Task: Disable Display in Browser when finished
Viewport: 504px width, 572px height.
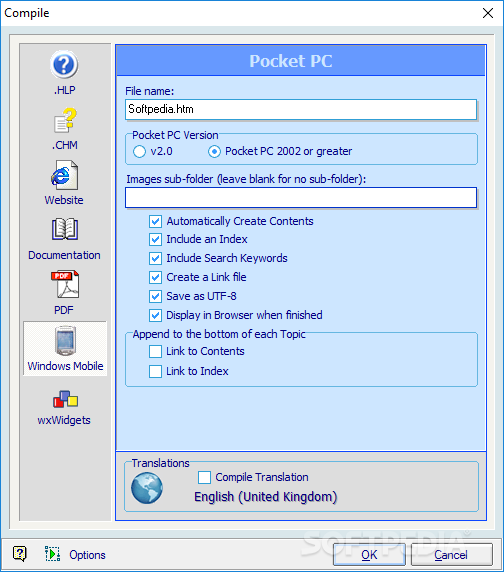Action: tap(155, 315)
